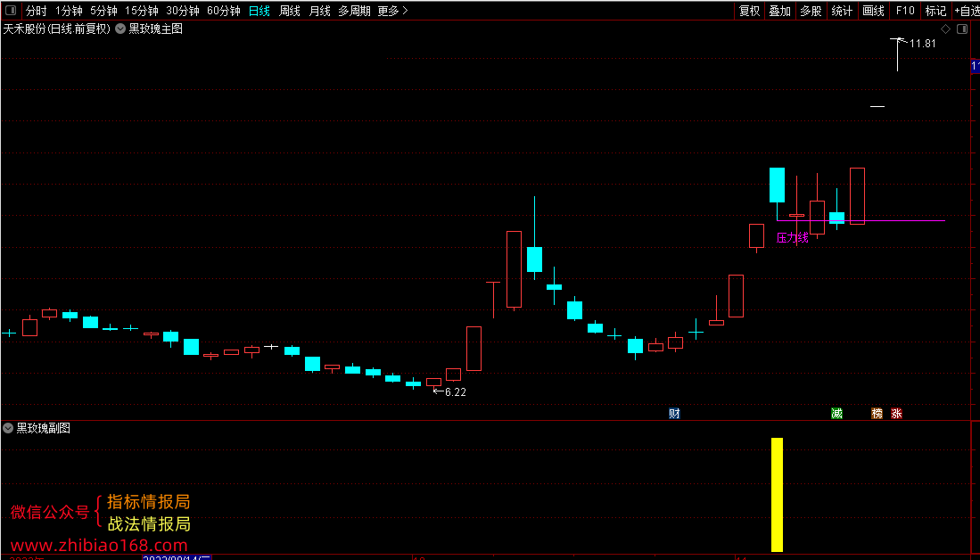980x560 pixels.
Task: Click the 财 financial marker on the chart
Action: (674, 413)
